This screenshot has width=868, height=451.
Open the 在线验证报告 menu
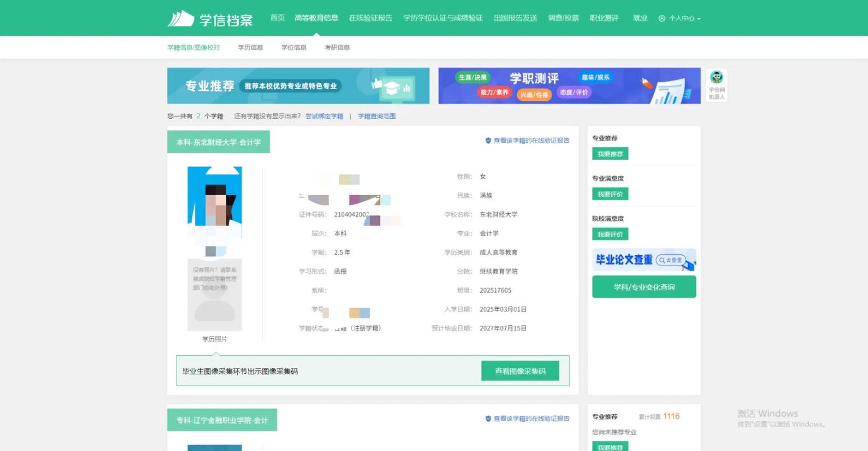point(371,18)
